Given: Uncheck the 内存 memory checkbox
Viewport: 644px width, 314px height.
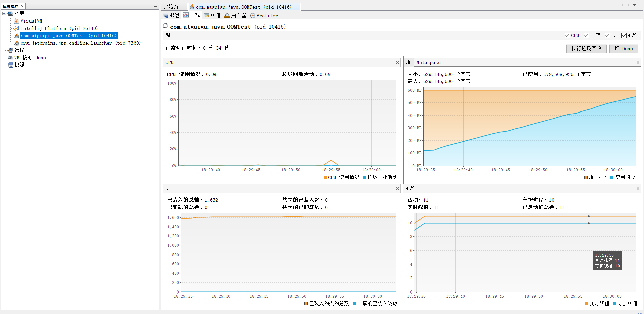Looking at the screenshot, I should [x=586, y=35].
